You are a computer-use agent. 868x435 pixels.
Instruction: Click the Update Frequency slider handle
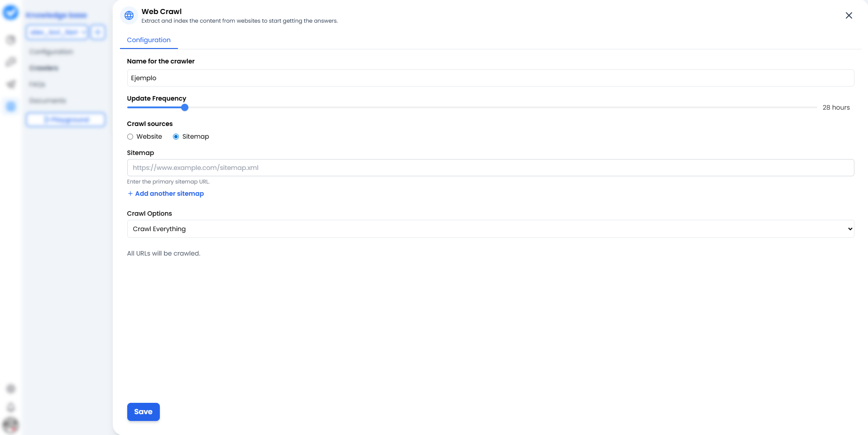click(184, 107)
